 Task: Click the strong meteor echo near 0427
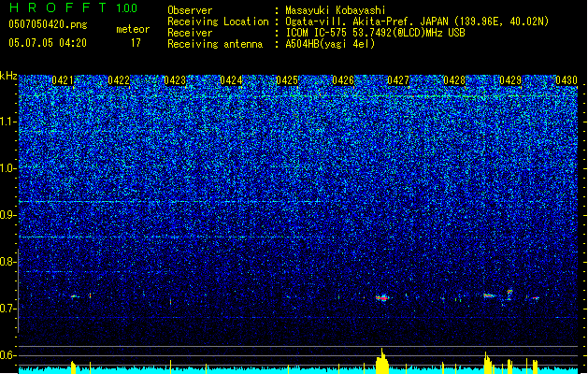(x=382, y=298)
